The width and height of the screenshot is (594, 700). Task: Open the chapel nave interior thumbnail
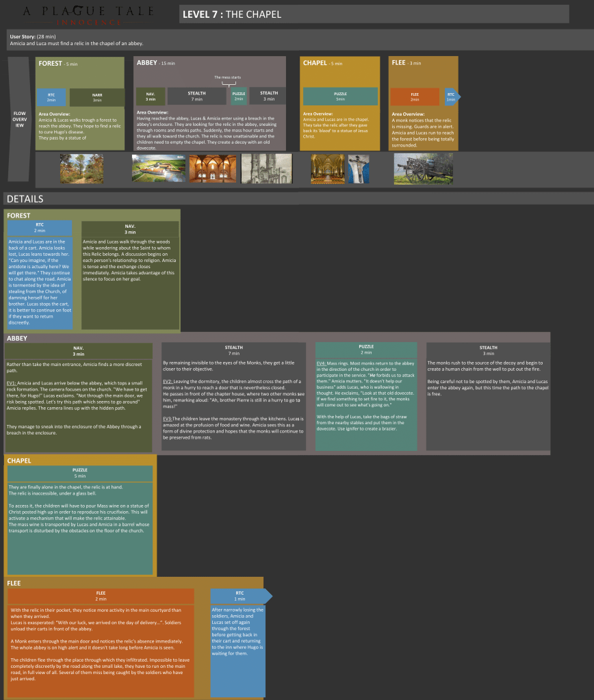click(327, 168)
